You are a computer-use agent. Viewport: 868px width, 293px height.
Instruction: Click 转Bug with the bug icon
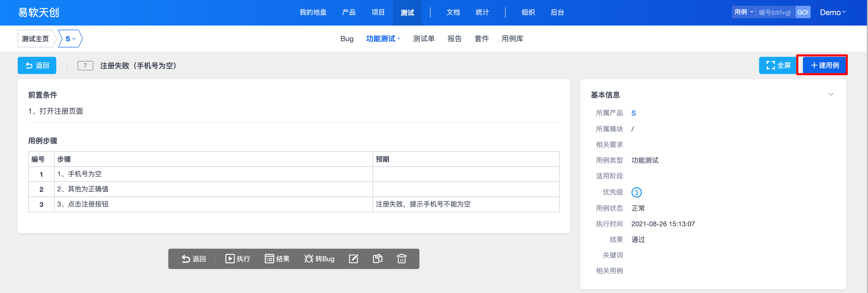pyautogui.click(x=319, y=259)
